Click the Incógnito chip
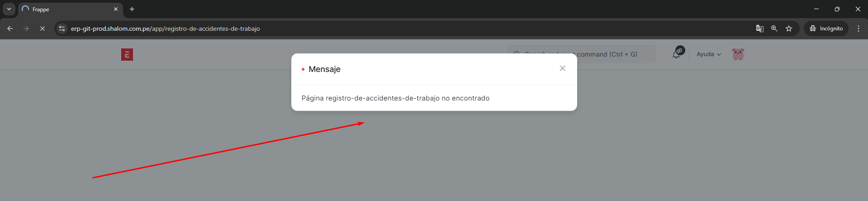Viewport: 868px width, 201px height. pyautogui.click(x=826, y=29)
